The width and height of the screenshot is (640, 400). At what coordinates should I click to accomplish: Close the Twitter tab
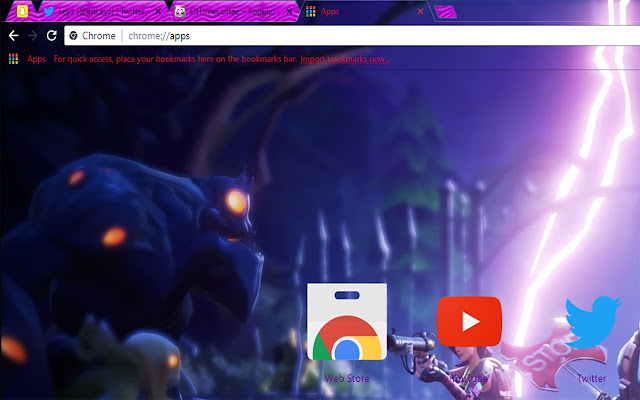[158, 12]
